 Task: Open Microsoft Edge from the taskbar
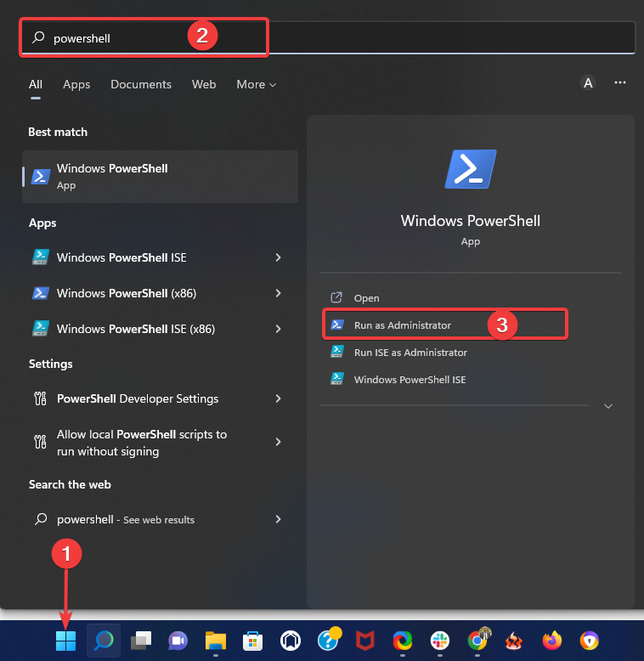coord(403,641)
